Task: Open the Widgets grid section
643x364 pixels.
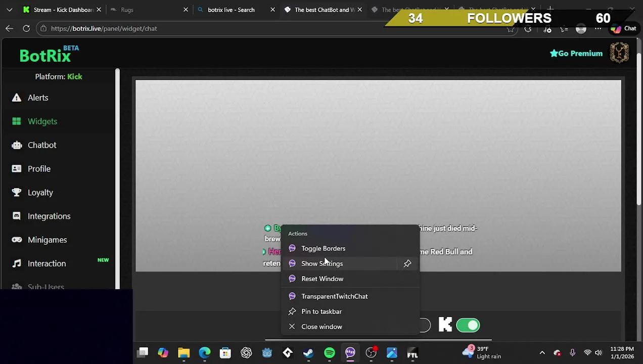Action: [42, 121]
